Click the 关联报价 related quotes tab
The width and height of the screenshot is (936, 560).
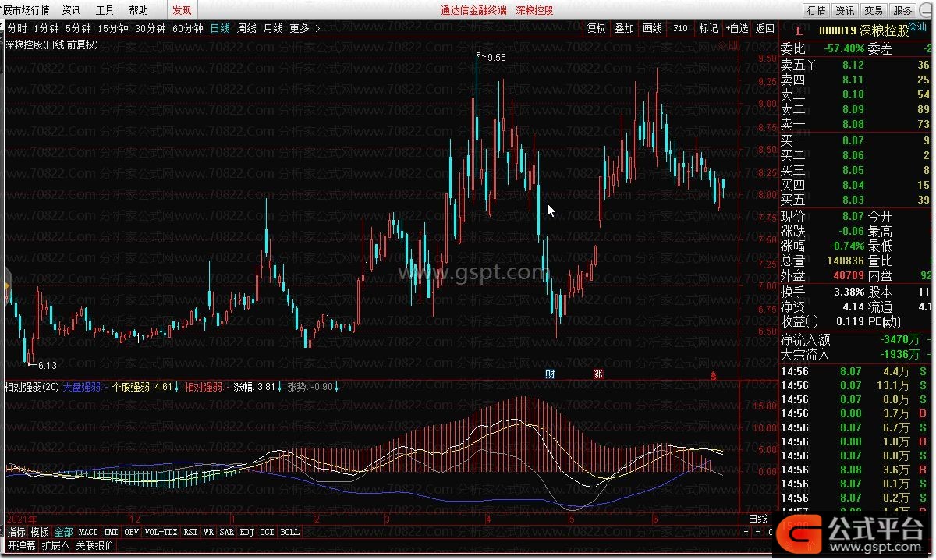point(94,545)
